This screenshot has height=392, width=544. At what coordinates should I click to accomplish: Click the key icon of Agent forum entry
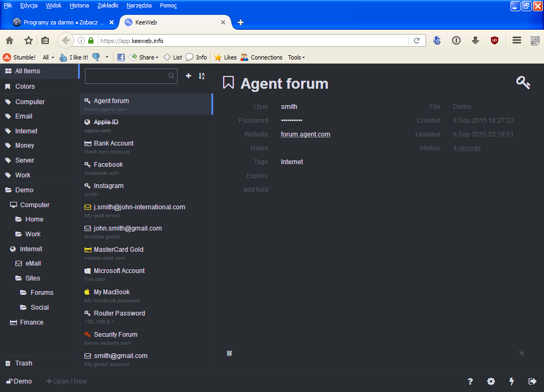[523, 82]
